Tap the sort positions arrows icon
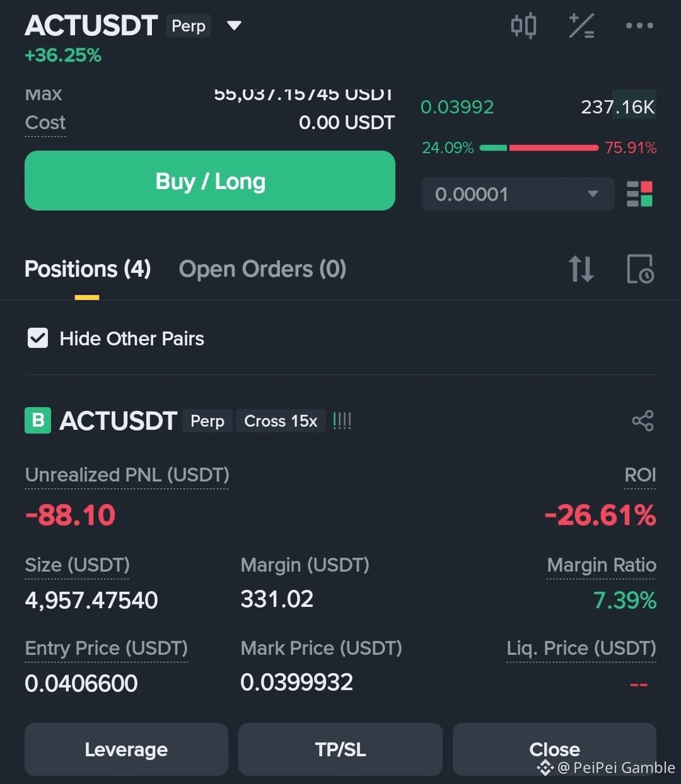 click(581, 269)
